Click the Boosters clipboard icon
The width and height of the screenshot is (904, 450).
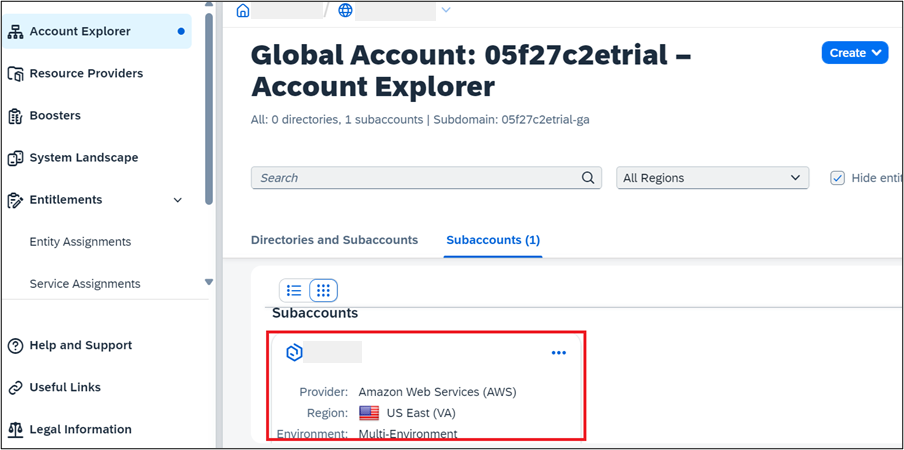15,116
